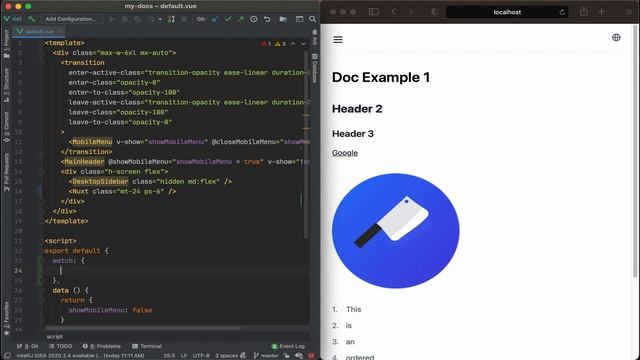
Task: Click the Nuxt tag on line 16
Action: pyautogui.click(x=80, y=191)
